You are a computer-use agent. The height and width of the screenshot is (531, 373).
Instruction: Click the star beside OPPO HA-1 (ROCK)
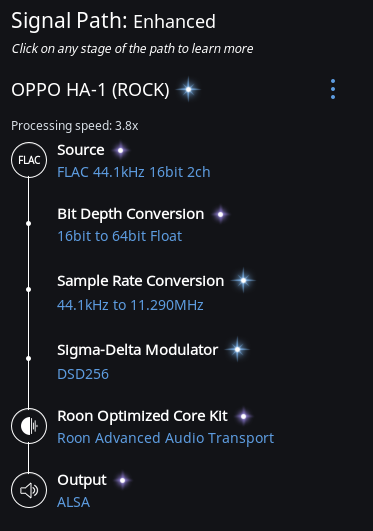[x=188, y=89]
